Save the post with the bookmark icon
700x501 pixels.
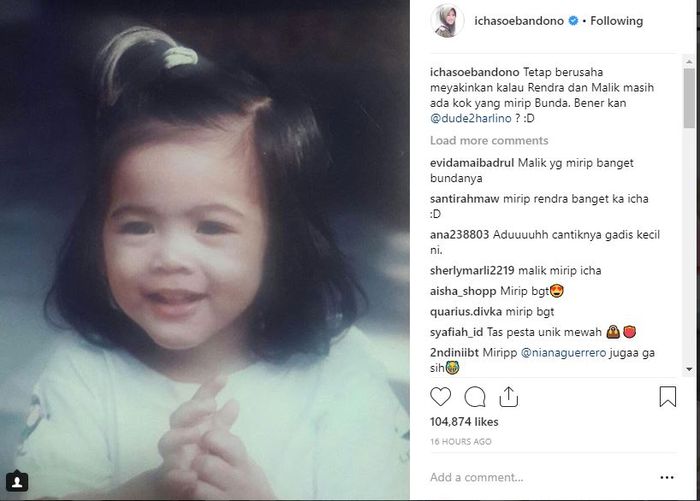tap(667, 397)
